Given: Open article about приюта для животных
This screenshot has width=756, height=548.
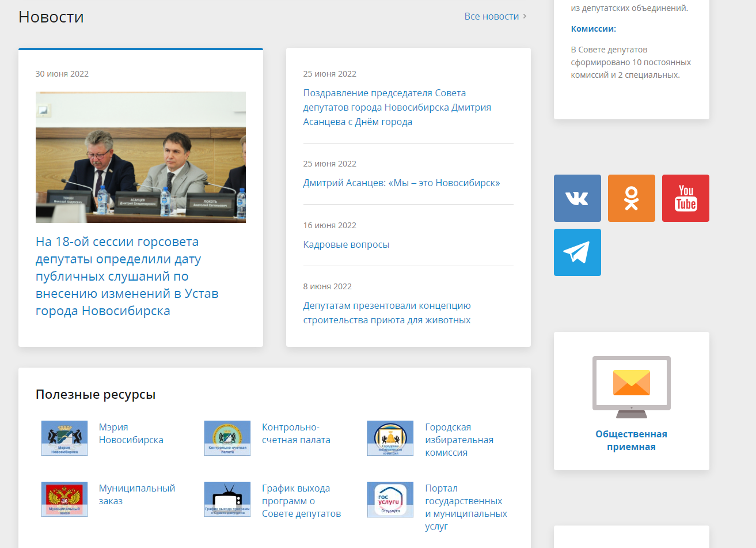Looking at the screenshot, I should (387, 313).
